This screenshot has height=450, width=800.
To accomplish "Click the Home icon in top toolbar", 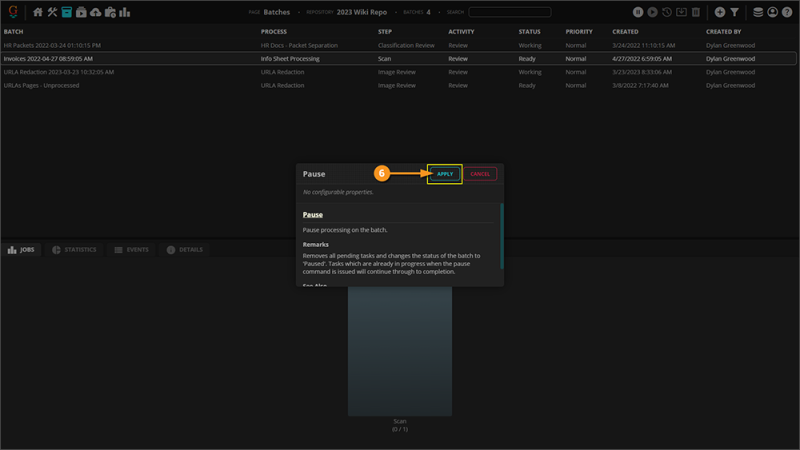I will click(x=38, y=12).
